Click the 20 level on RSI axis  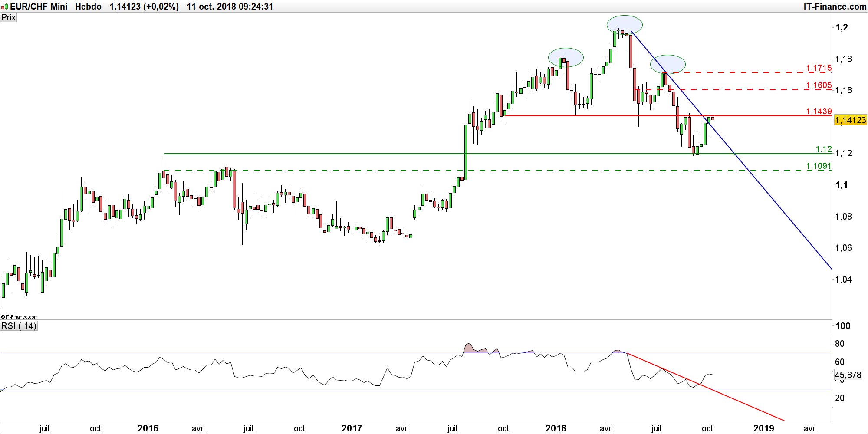840,398
